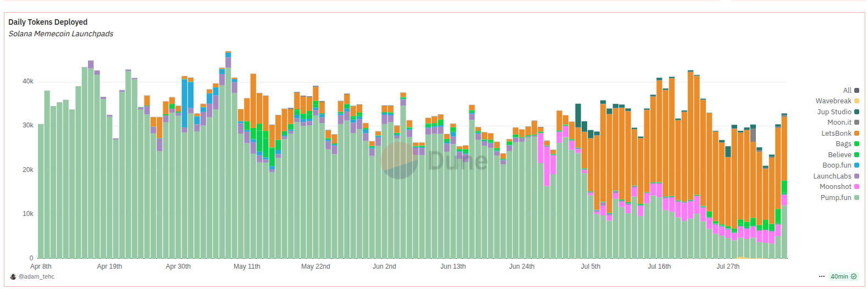Toggle Believe series in legend

[843, 154]
